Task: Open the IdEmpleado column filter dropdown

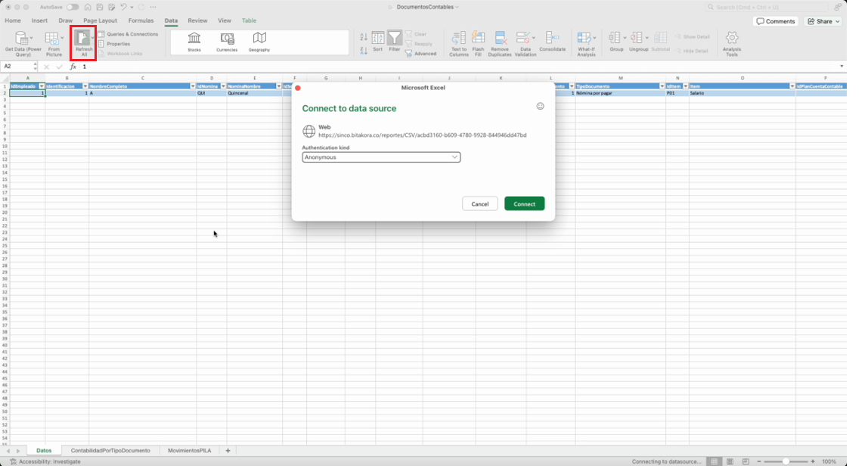Action: tap(42, 86)
